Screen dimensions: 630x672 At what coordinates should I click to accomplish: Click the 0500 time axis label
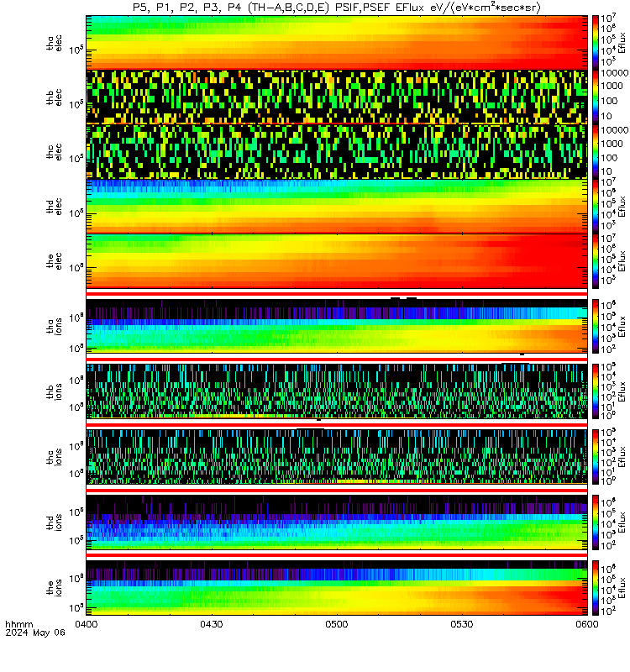337,624
